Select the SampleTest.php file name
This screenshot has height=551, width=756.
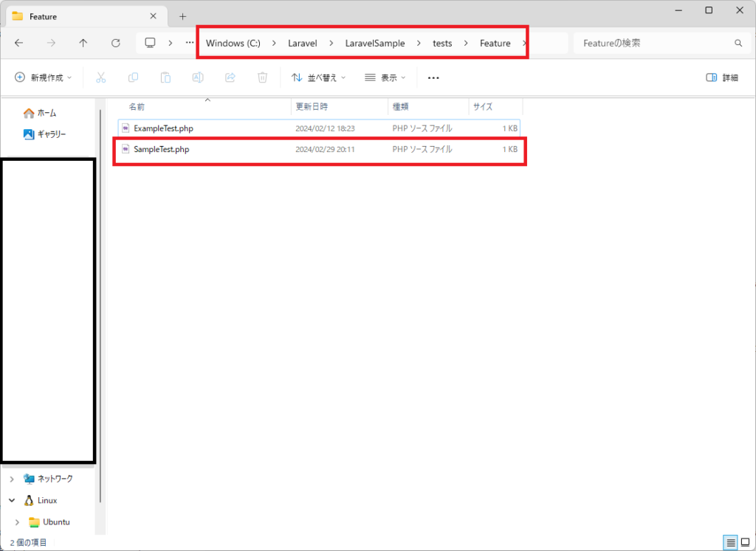(x=162, y=149)
